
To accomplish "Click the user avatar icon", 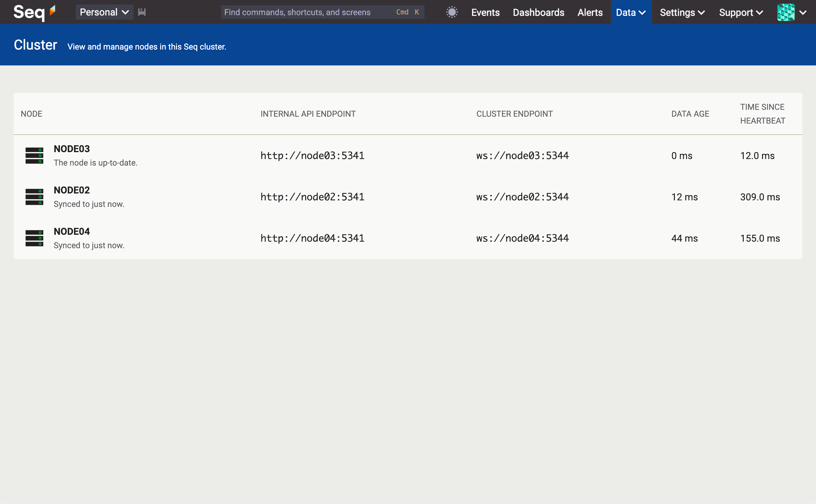I will [786, 12].
